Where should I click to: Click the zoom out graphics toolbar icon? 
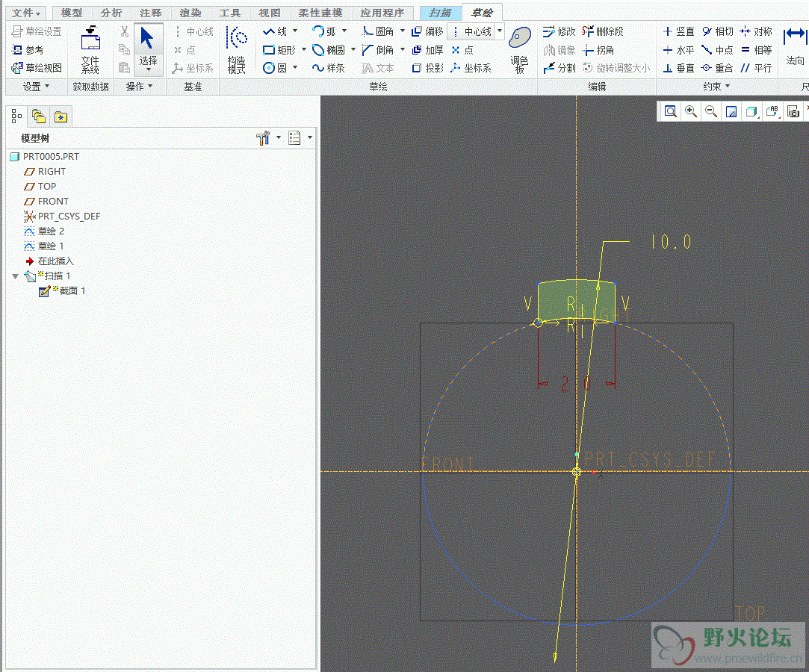710,111
